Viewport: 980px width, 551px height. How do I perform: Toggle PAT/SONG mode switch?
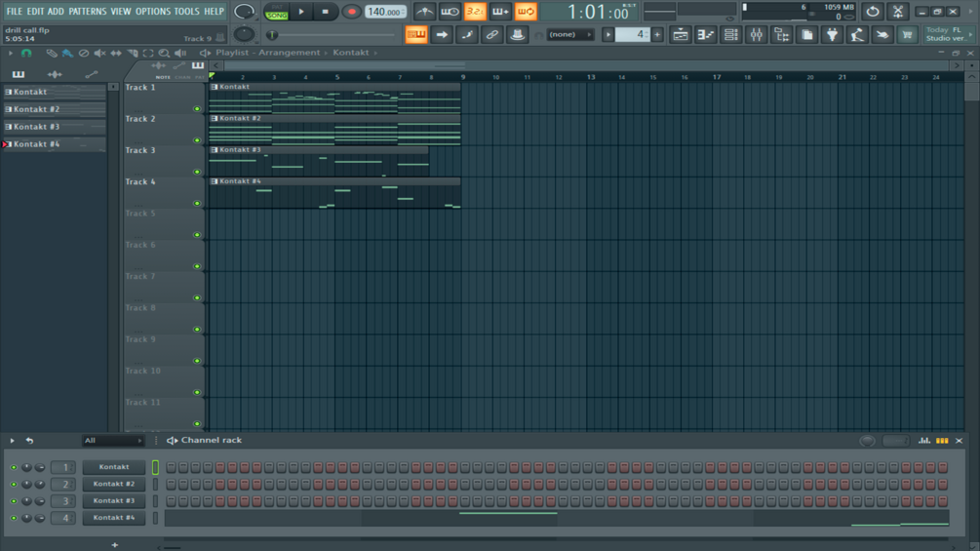(276, 12)
